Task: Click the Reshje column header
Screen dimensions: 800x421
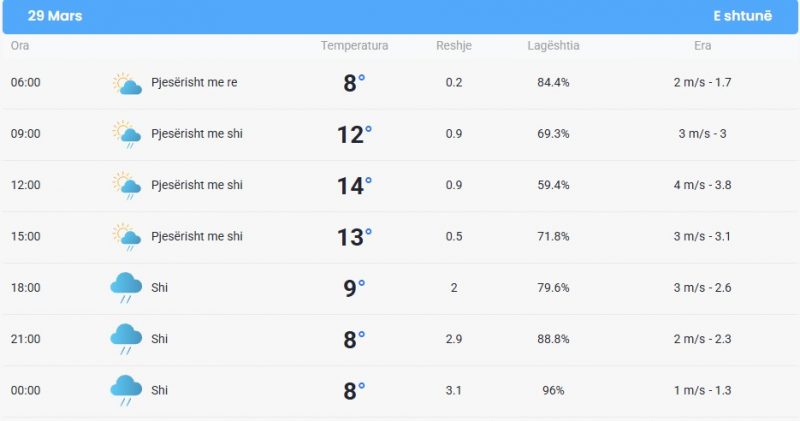Action: click(x=454, y=45)
